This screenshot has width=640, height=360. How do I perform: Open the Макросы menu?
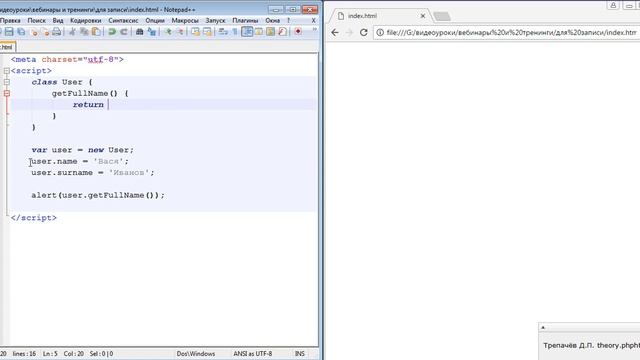click(x=185, y=20)
